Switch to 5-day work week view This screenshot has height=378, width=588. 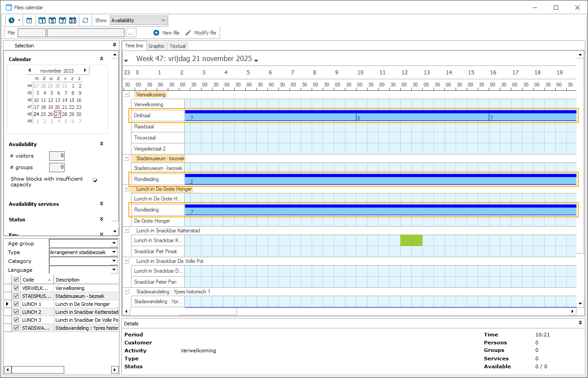[x=52, y=20]
